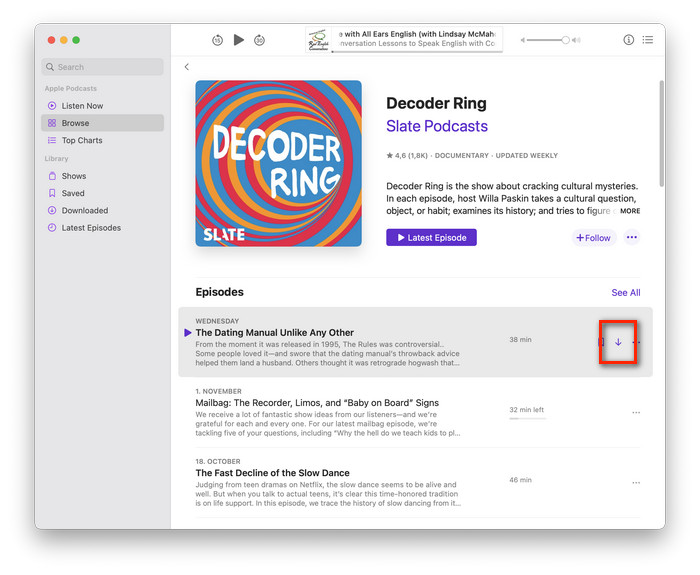The width and height of the screenshot is (700, 575).
Task: Open Saved episodes in library
Action: 103,193
